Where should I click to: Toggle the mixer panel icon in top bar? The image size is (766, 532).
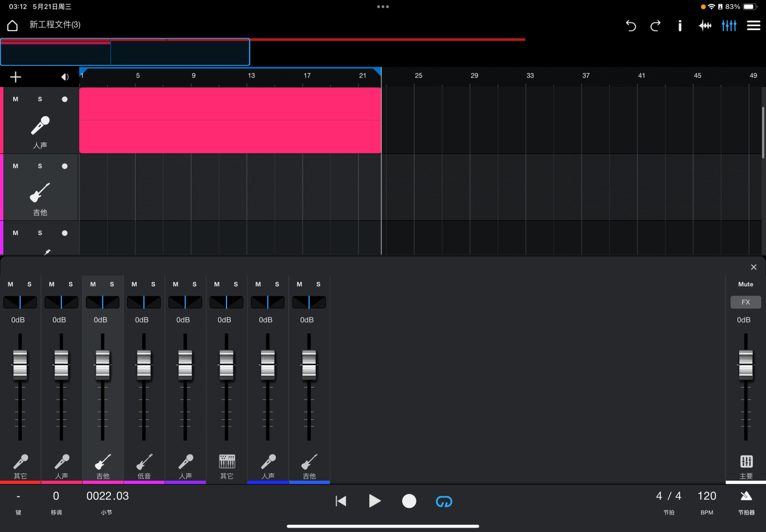click(x=729, y=26)
